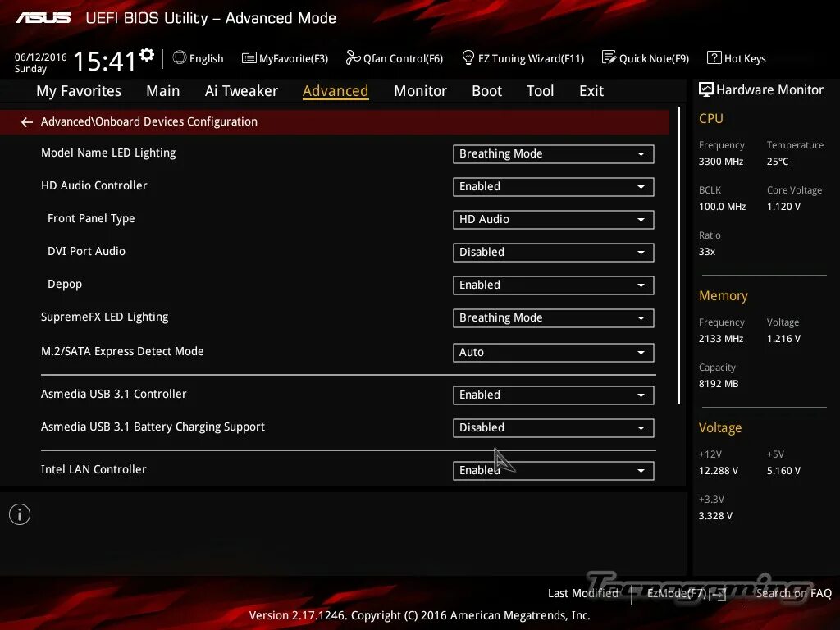Click the Advanced\Onboard Devices Configuration breadcrumb
The width and height of the screenshot is (840, 630).
click(149, 121)
